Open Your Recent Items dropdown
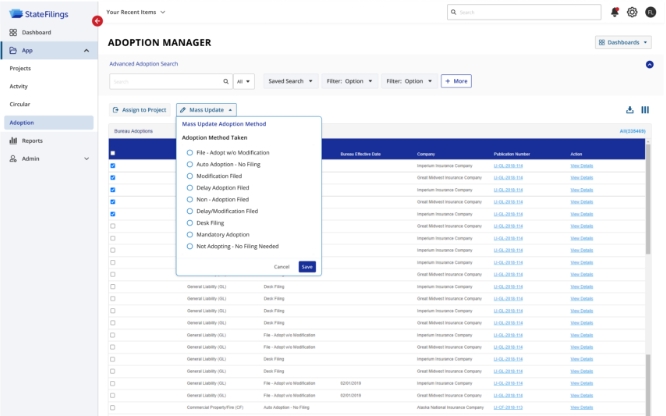 tap(135, 12)
